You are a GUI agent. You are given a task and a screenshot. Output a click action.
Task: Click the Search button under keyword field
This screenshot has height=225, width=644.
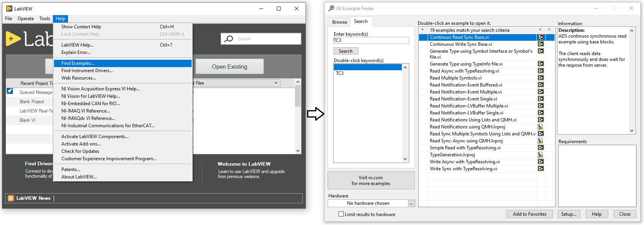pyautogui.click(x=346, y=51)
